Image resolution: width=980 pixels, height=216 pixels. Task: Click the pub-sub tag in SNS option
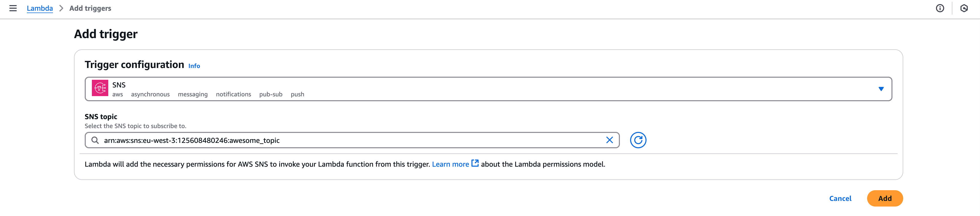[271, 94]
